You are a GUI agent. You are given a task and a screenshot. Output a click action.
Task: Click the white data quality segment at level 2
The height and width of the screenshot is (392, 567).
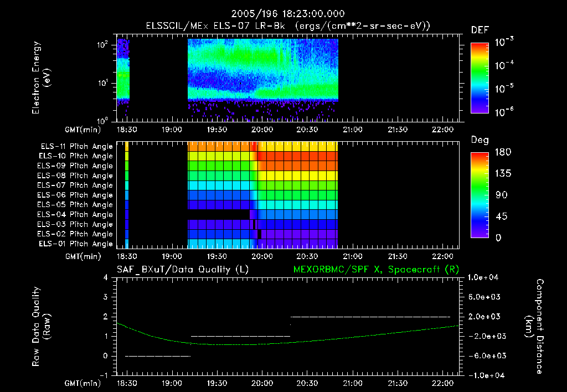370,317
